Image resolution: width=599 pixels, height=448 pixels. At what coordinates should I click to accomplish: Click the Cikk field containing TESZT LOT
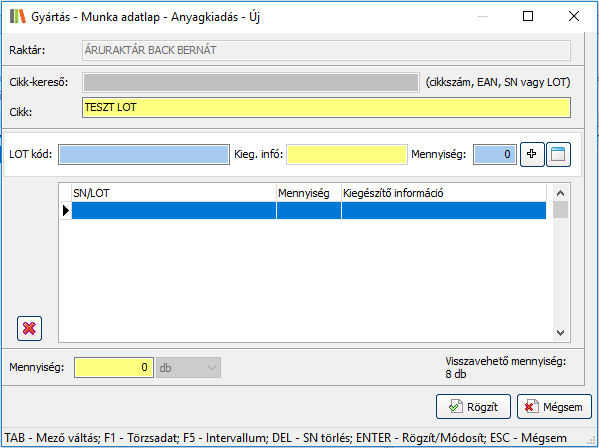coord(326,107)
